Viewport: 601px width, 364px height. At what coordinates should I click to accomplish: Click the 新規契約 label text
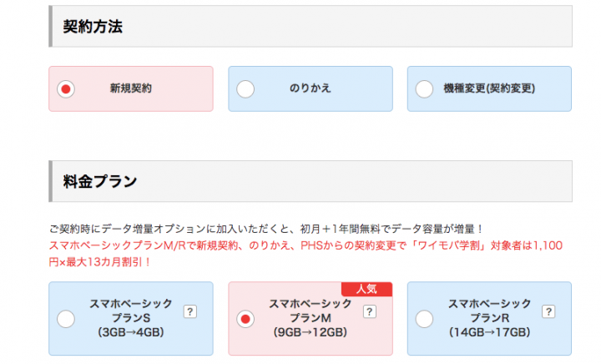tap(131, 88)
